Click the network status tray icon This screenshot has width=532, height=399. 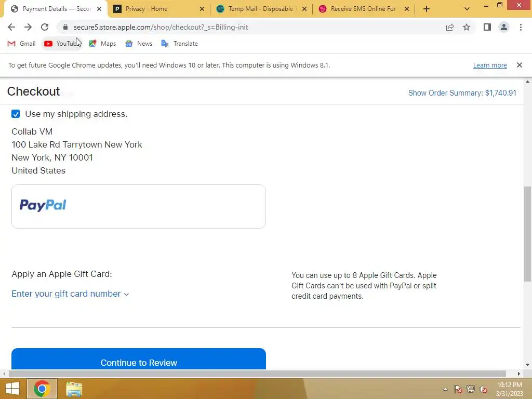click(471, 389)
